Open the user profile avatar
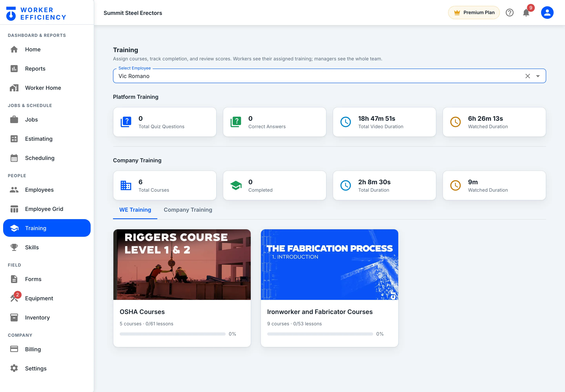This screenshot has width=565, height=392. 547,13
